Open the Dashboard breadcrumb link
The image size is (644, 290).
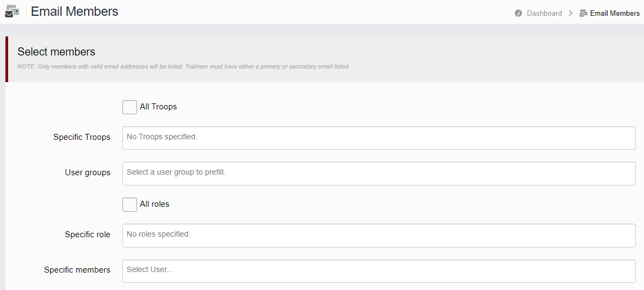click(544, 13)
